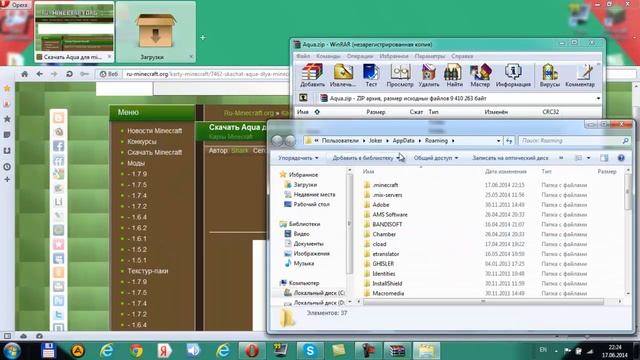Viewport: 640px width, 360px height.
Task: Click WinRAR Delete (Удалить) toolbar icon
Action: pyautogui.click(x=429, y=75)
